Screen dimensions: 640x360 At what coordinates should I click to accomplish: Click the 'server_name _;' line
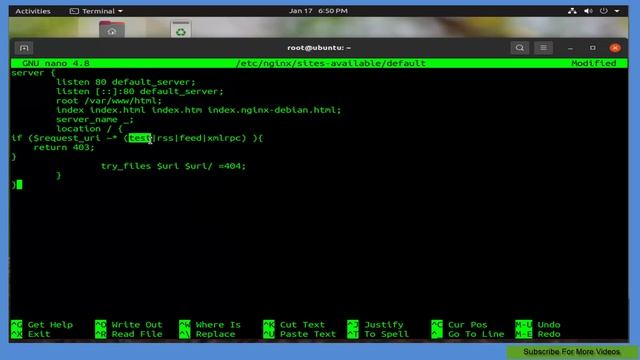pyautogui.click(x=95, y=120)
